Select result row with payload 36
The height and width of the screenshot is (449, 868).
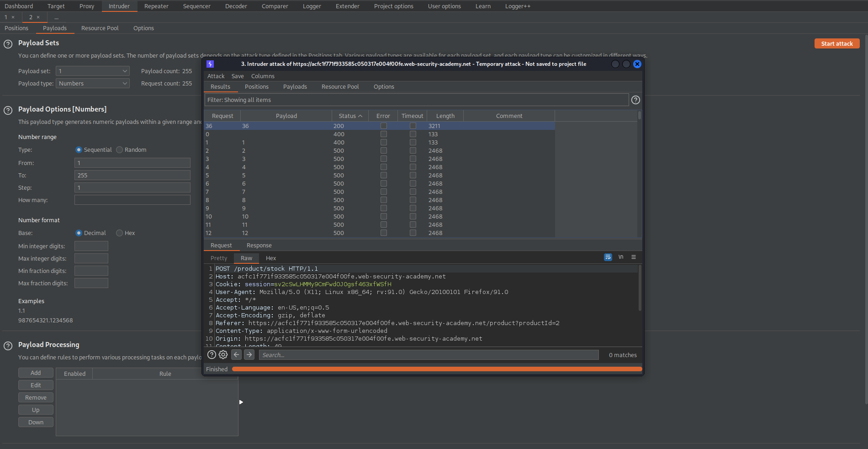coord(379,126)
